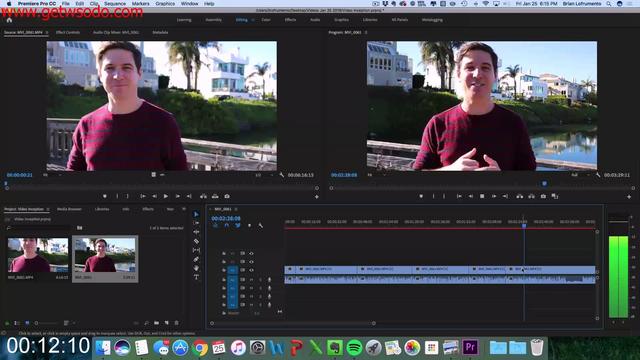Toggle V1 track output eye
The image size is (640, 360).
pos(251,270)
